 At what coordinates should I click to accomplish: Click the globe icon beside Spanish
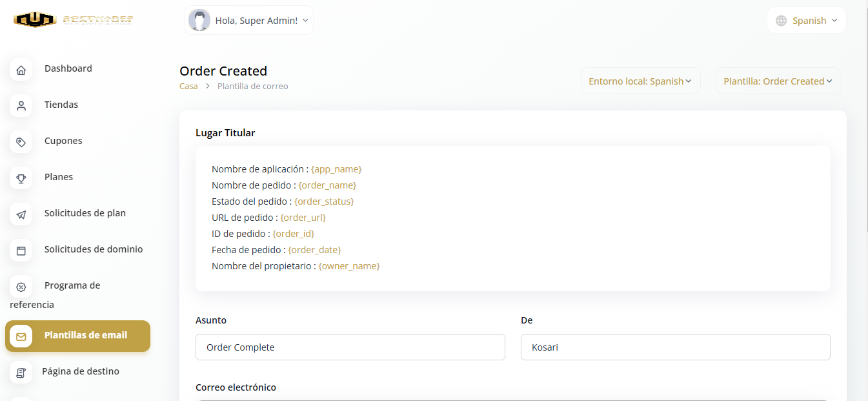[x=781, y=21]
